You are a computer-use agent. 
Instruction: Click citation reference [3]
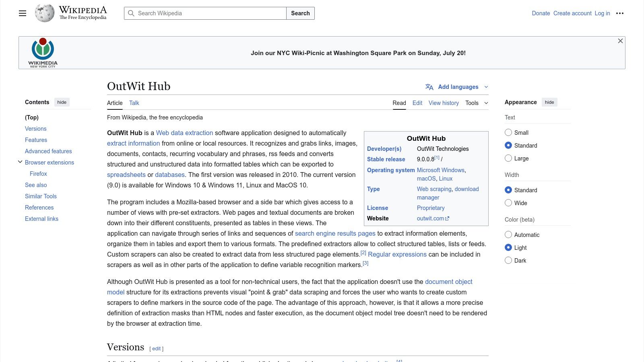[x=365, y=263]
